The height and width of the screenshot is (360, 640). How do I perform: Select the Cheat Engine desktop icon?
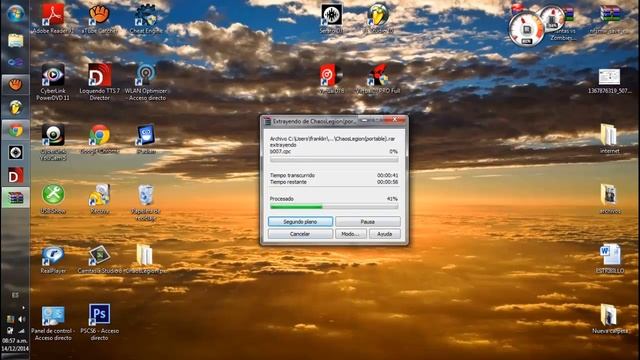pos(146,19)
